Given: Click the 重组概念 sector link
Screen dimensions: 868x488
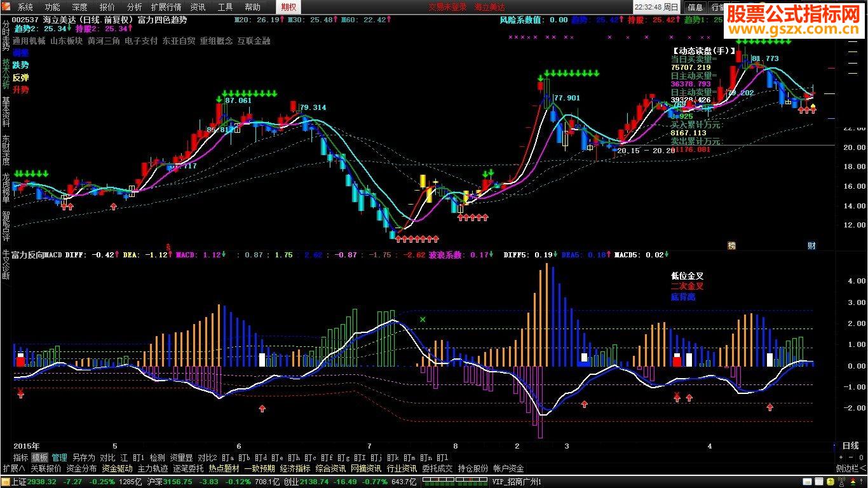Looking at the screenshot, I should [216, 41].
